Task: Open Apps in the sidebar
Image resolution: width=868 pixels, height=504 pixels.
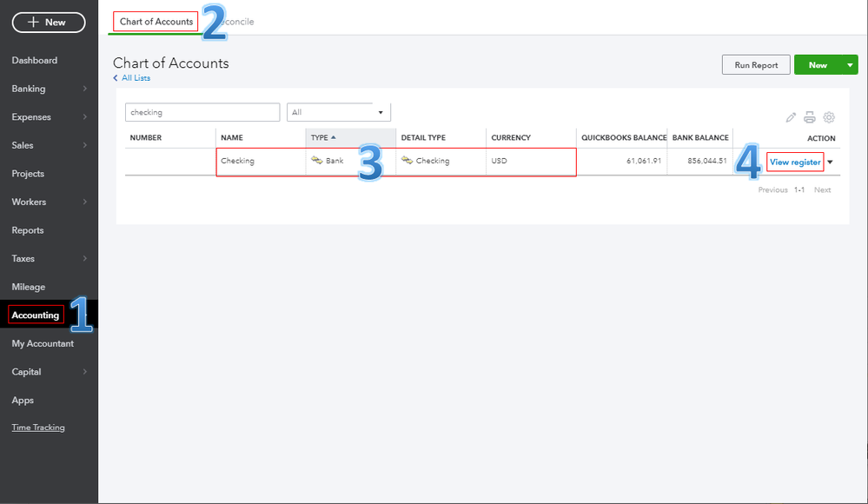Action: coord(23,401)
